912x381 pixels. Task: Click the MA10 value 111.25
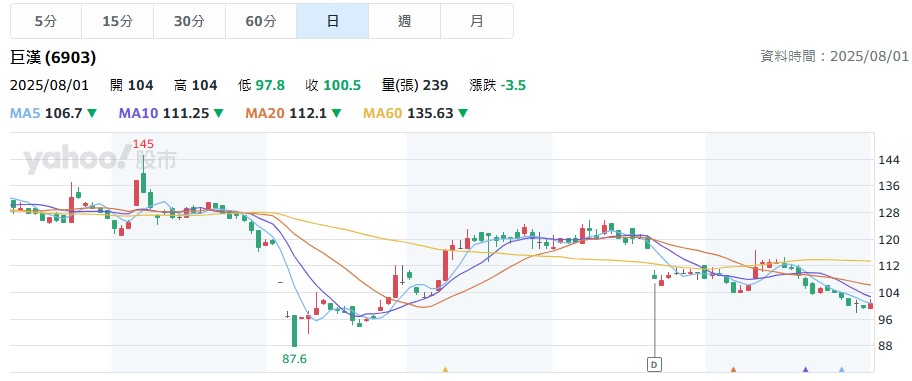(x=186, y=113)
